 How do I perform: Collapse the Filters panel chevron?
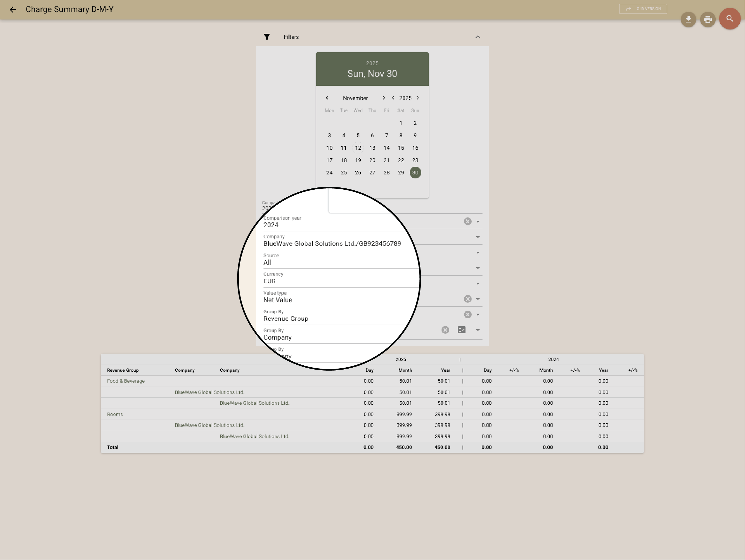pyautogui.click(x=478, y=37)
